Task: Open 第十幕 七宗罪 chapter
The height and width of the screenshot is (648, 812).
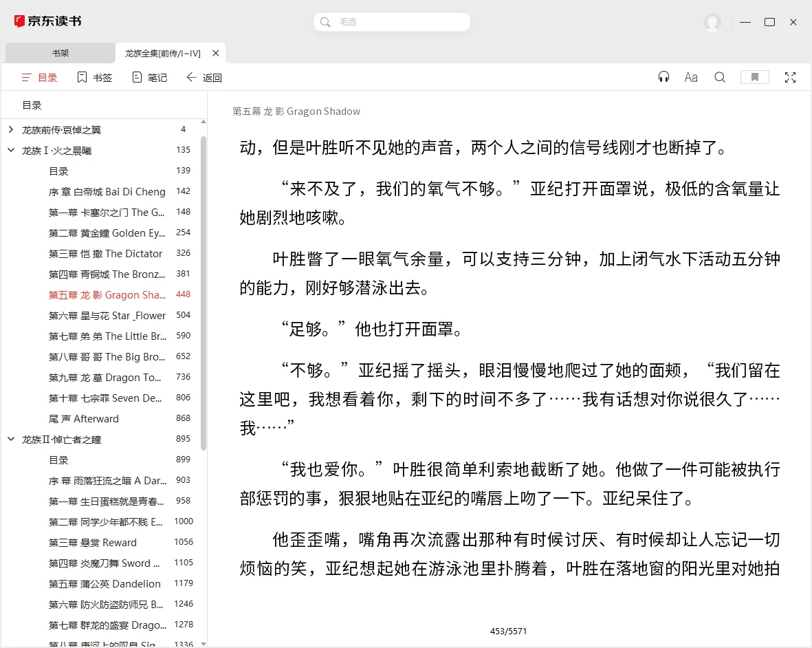Action: (x=106, y=398)
